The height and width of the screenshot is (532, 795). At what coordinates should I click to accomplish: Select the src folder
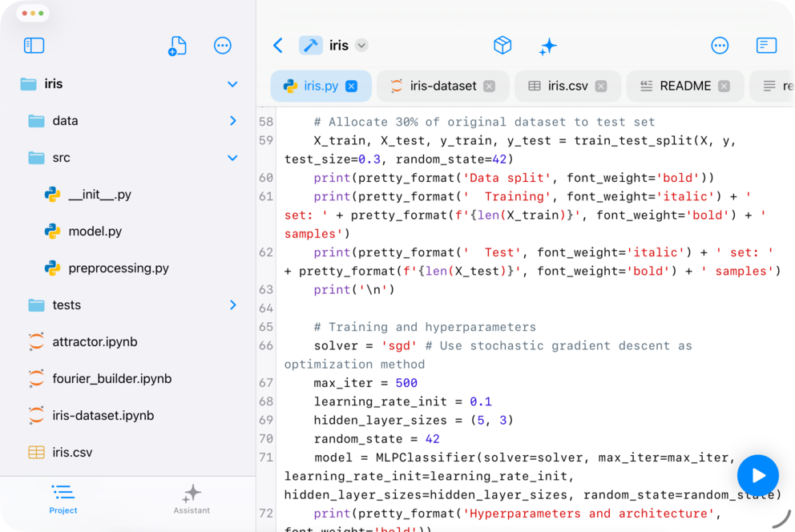click(x=127, y=158)
